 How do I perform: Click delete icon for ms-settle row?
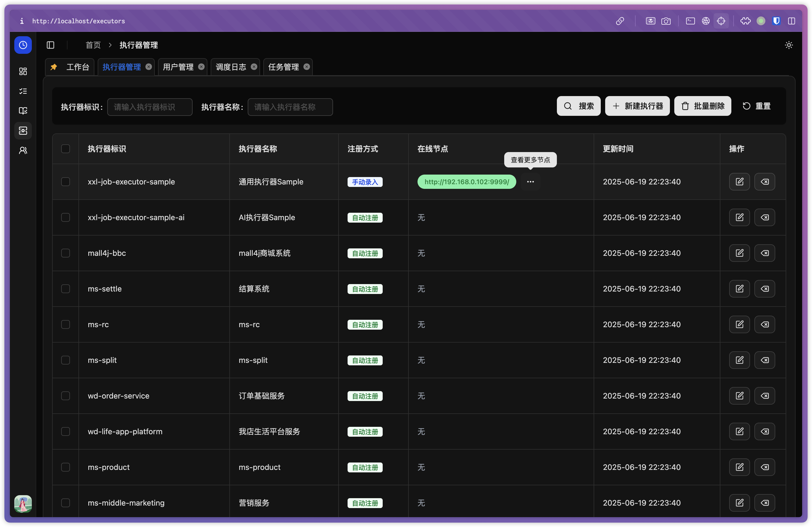764,289
